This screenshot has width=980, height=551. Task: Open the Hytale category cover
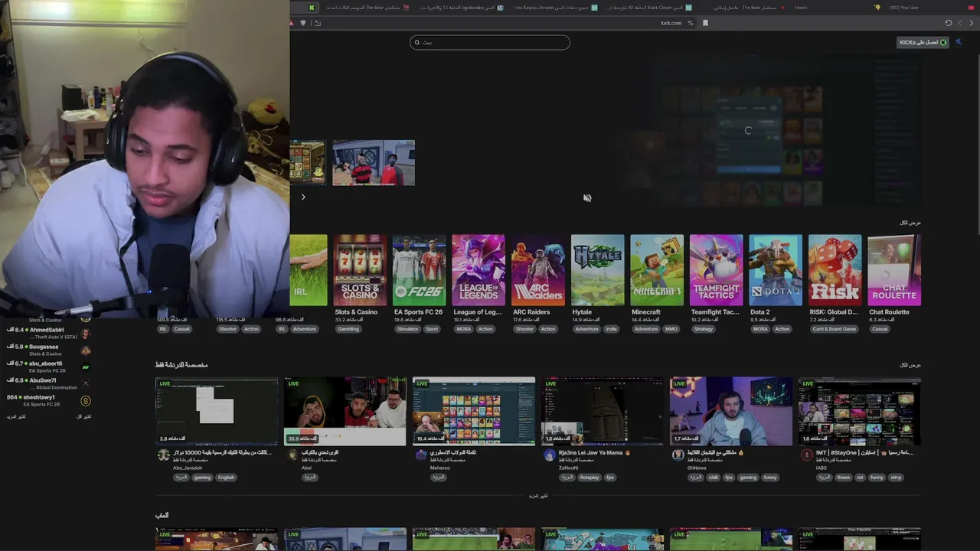coord(597,270)
